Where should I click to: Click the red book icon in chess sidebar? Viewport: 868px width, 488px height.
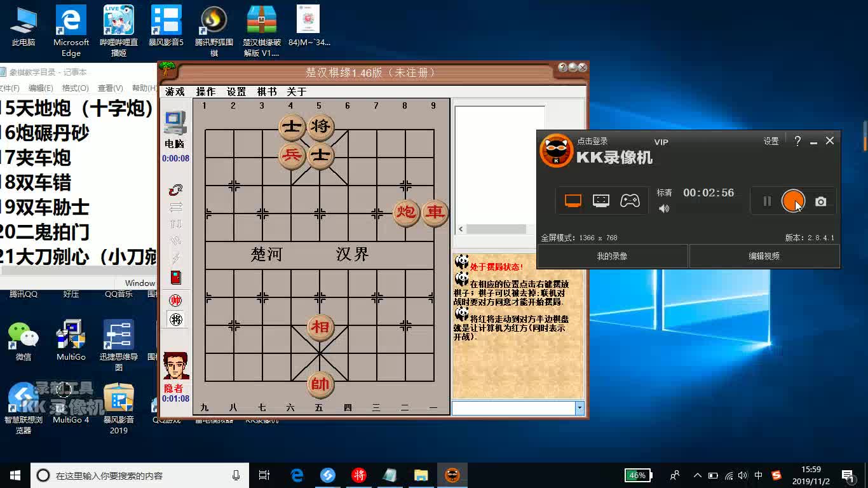[176, 277]
